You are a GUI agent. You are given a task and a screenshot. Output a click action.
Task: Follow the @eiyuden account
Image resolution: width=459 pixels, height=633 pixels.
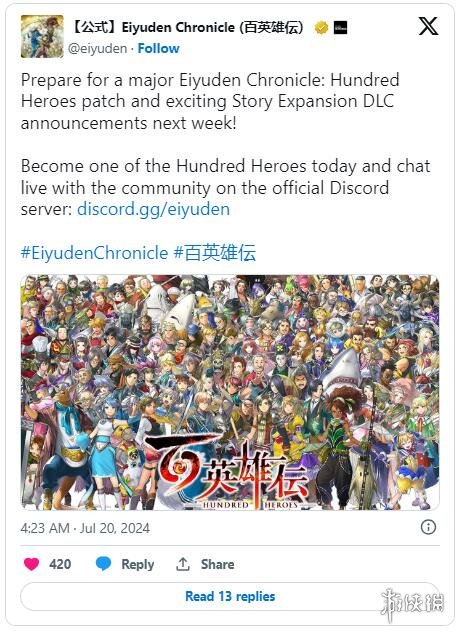[x=158, y=48]
